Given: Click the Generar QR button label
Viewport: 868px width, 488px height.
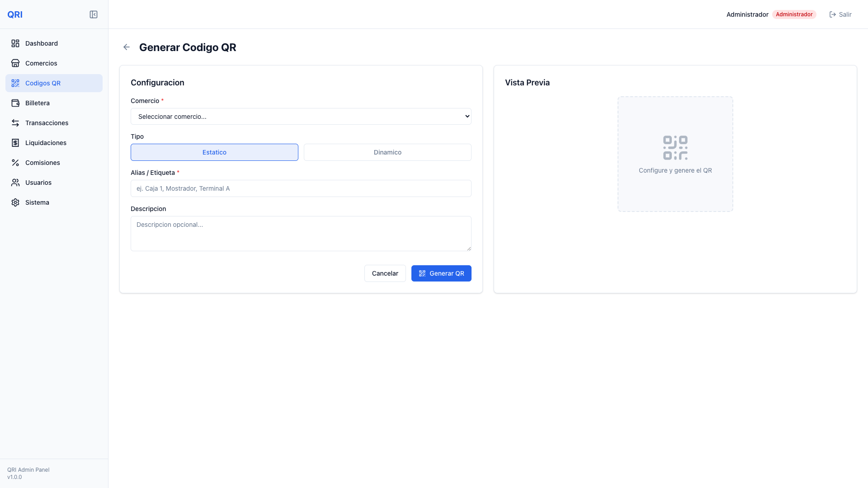Looking at the screenshot, I should point(447,273).
